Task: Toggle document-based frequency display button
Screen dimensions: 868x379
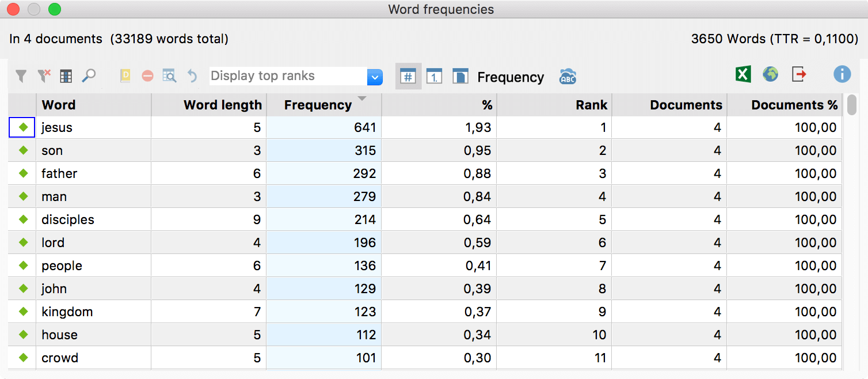Action: [x=460, y=77]
